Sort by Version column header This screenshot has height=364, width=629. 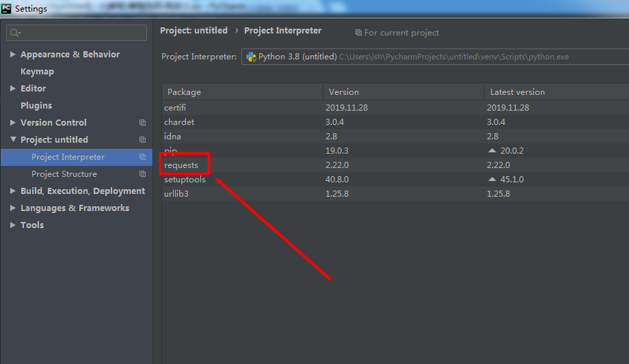point(403,92)
